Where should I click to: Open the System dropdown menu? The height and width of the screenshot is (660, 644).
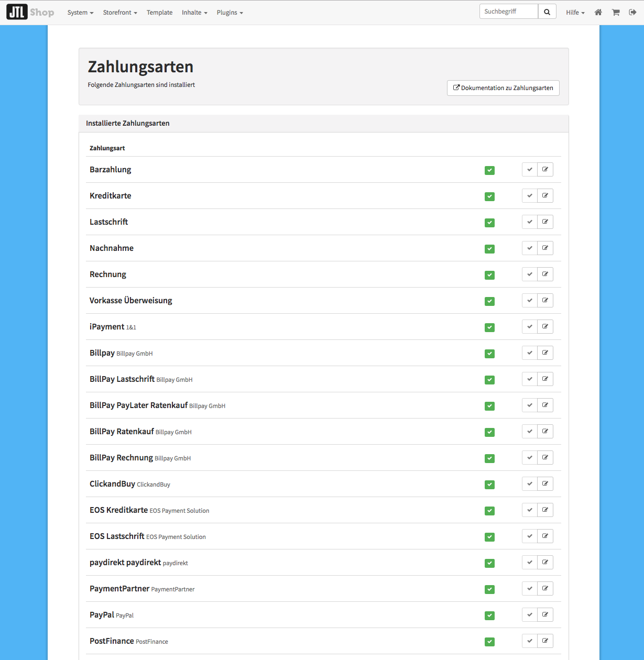click(x=80, y=13)
